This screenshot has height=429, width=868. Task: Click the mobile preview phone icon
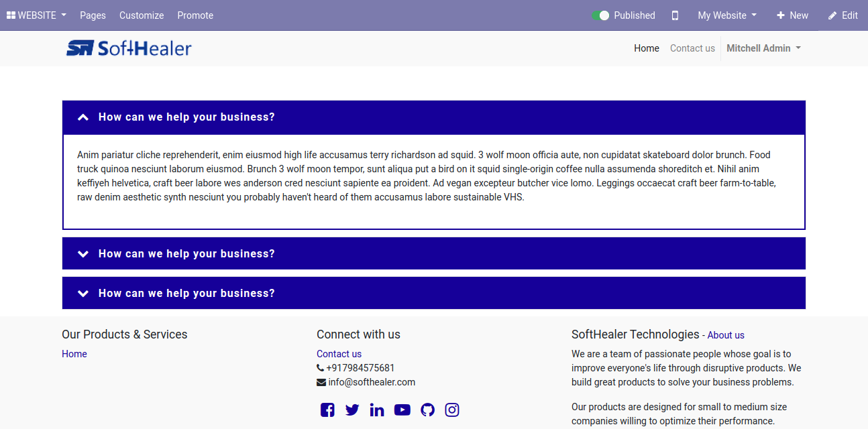click(x=675, y=15)
